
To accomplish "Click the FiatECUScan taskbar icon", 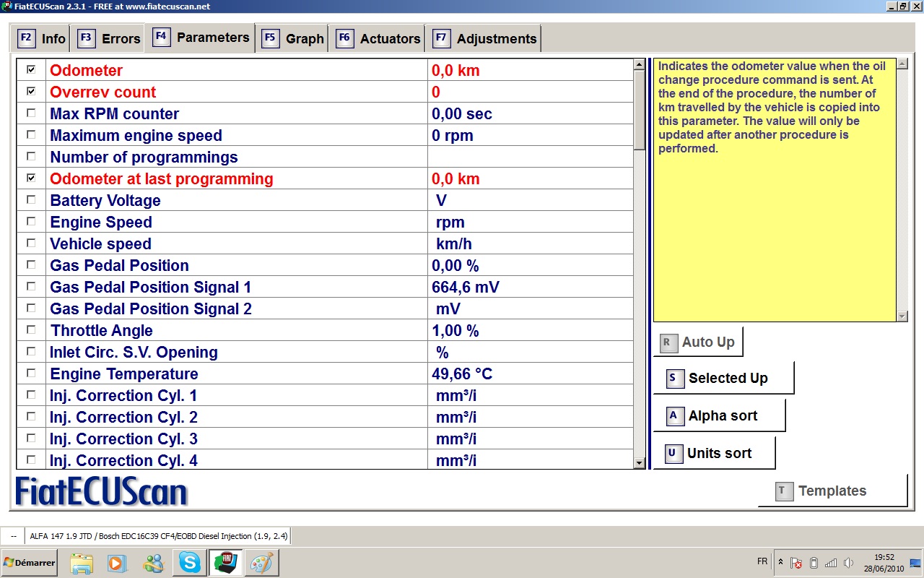I will (x=225, y=562).
